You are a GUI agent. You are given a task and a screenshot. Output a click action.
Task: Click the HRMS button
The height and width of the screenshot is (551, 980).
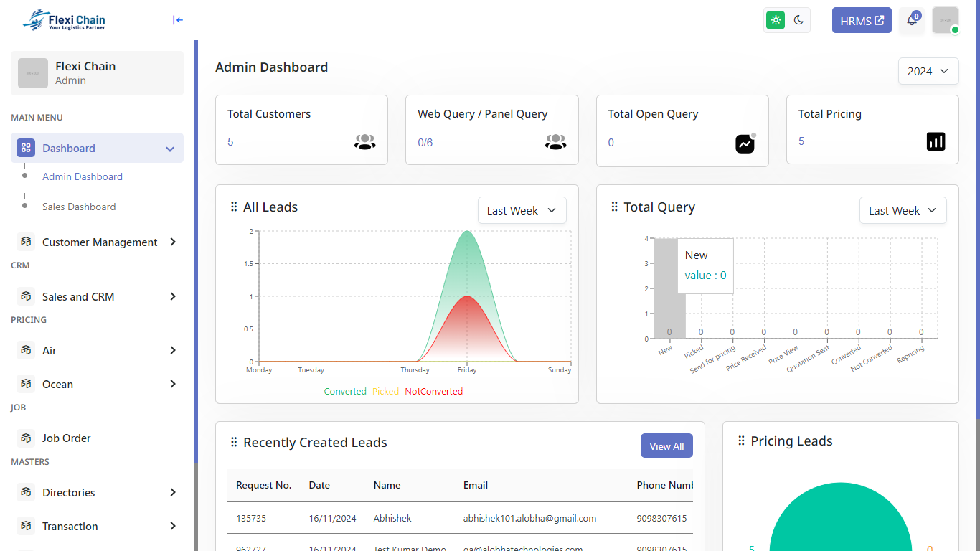pos(862,21)
